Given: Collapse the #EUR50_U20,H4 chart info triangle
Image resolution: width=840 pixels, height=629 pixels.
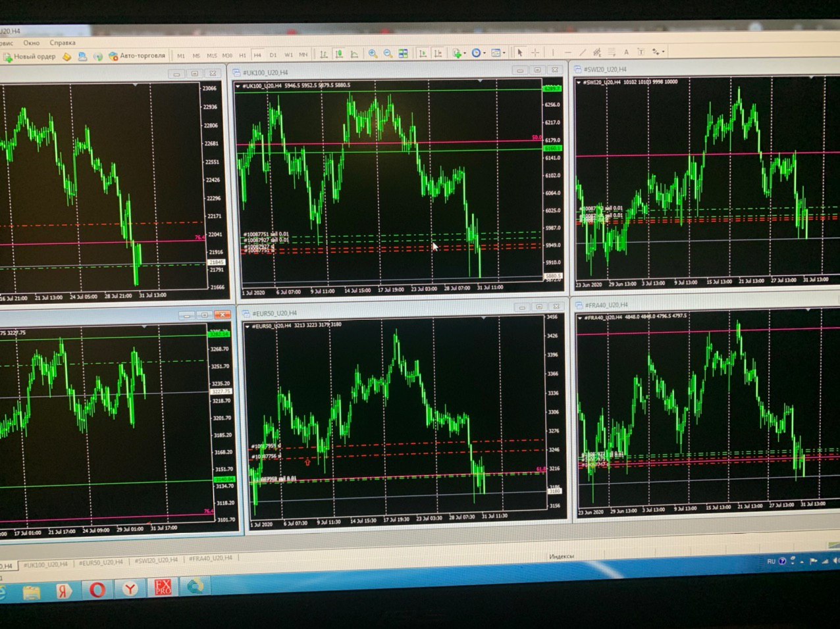Looking at the screenshot, I should pos(248,326).
